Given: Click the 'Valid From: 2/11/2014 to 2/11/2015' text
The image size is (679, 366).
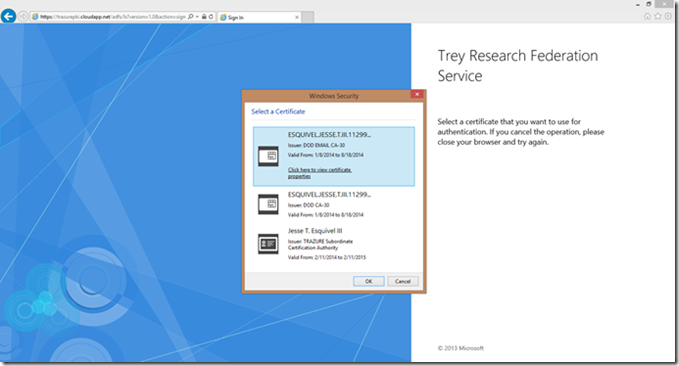Looking at the screenshot, I should (327, 257).
